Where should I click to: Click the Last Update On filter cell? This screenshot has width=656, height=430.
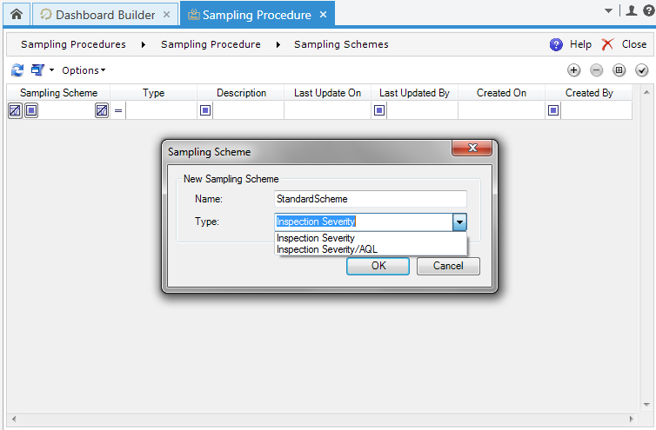[x=328, y=111]
